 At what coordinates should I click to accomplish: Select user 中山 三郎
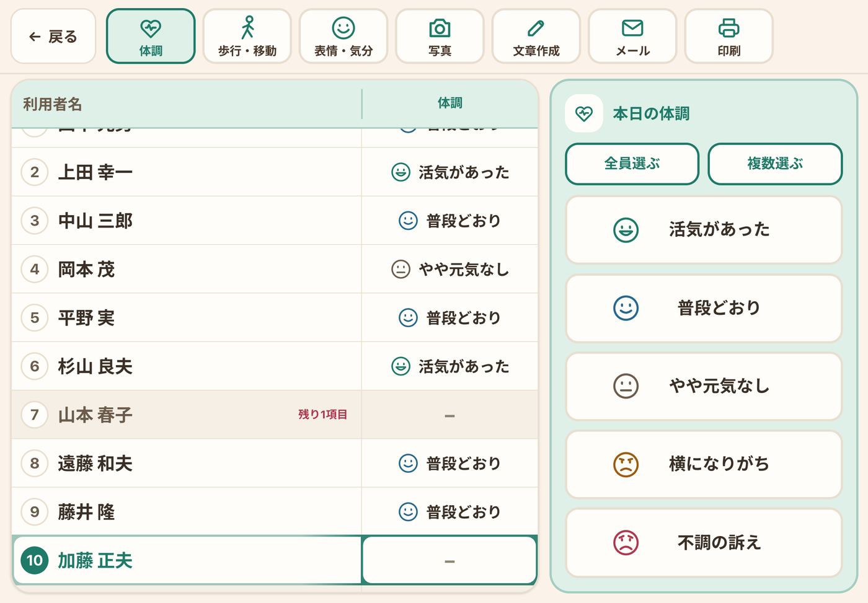[186, 221]
